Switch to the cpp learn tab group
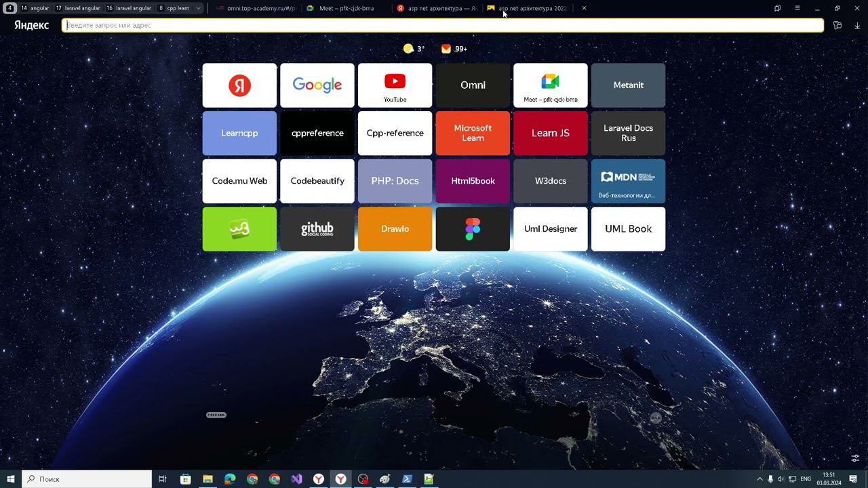 (174, 8)
